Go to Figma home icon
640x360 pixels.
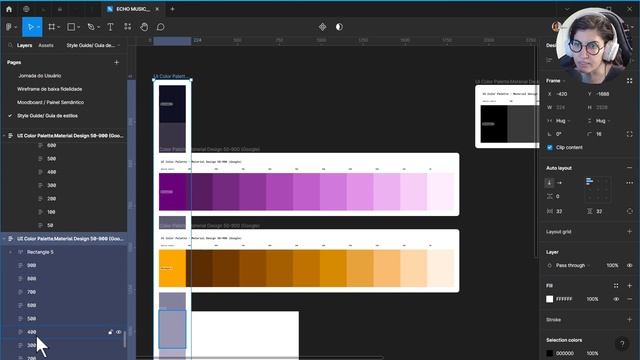pos(9,9)
